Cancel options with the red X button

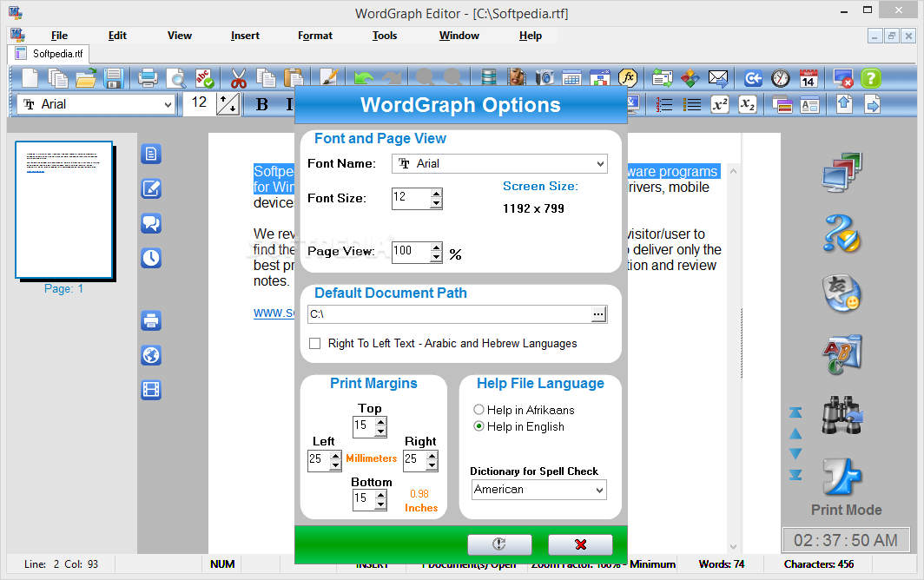pos(580,544)
